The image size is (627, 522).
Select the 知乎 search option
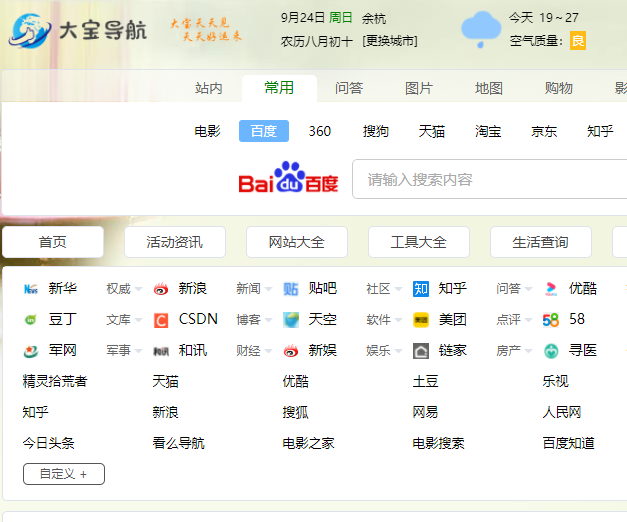[600, 131]
